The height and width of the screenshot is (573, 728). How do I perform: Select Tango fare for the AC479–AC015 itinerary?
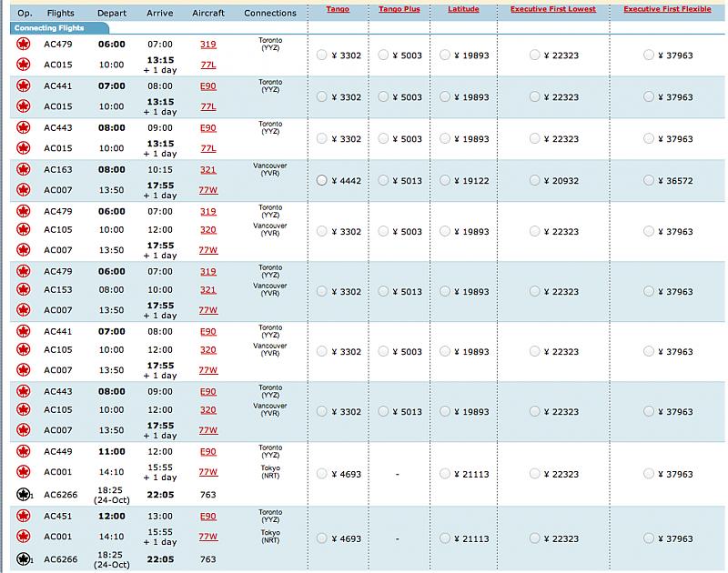322,55
